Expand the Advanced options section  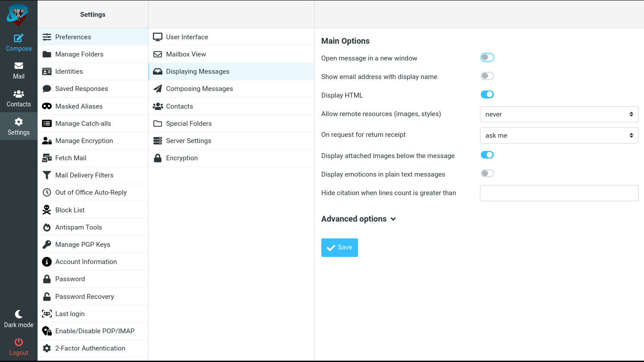tap(358, 219)
